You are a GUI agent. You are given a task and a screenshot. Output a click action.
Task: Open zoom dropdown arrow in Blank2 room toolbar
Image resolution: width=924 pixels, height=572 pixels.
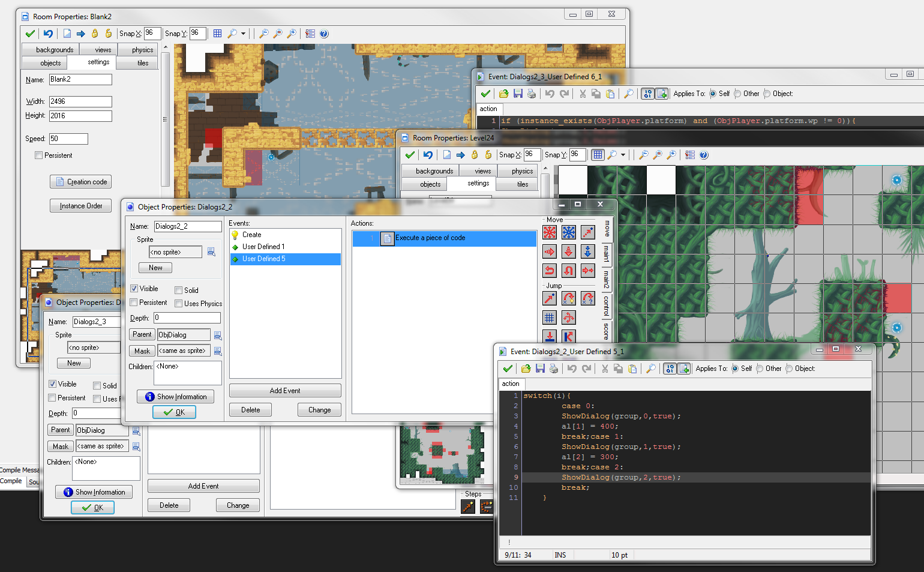point(243,34)
